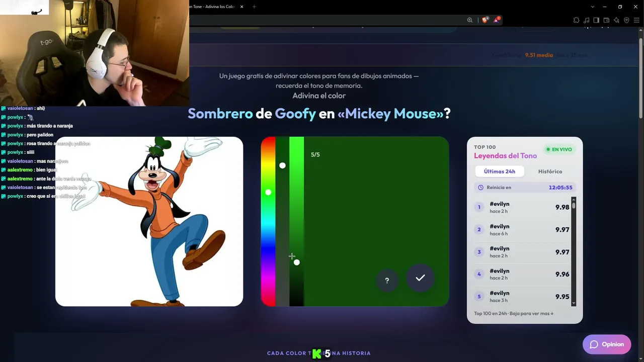The height and width of the screenshot is (362, 644).
Task: Click the magnifier zoom icon in address bar
Action: point(470,20)
